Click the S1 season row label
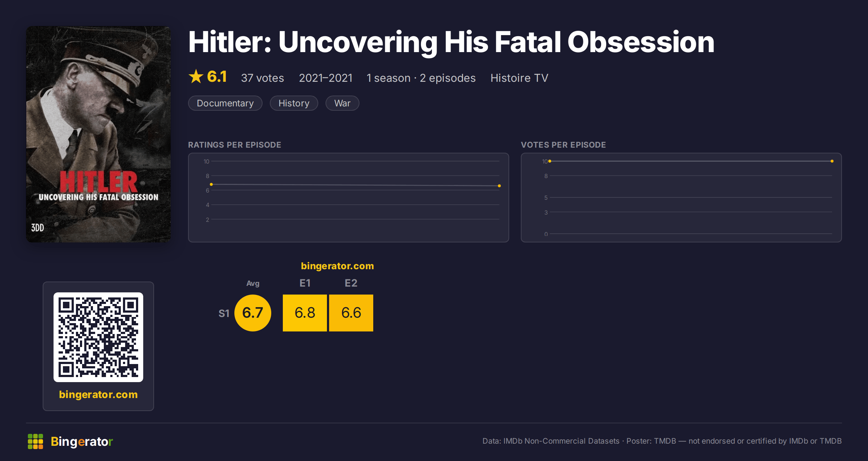The width and height of the screenshot is (868, 461). pyautogui.click(x=224, y=313)
